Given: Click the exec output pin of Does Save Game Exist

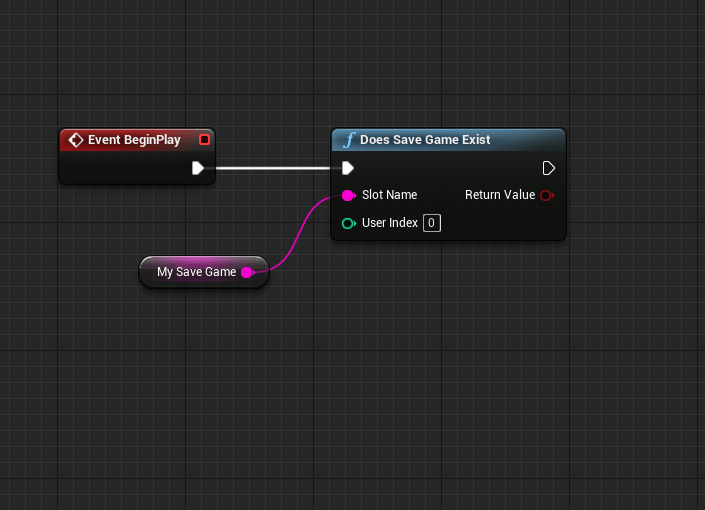Looking at the screenshot, I should click(x=548, y=168).
